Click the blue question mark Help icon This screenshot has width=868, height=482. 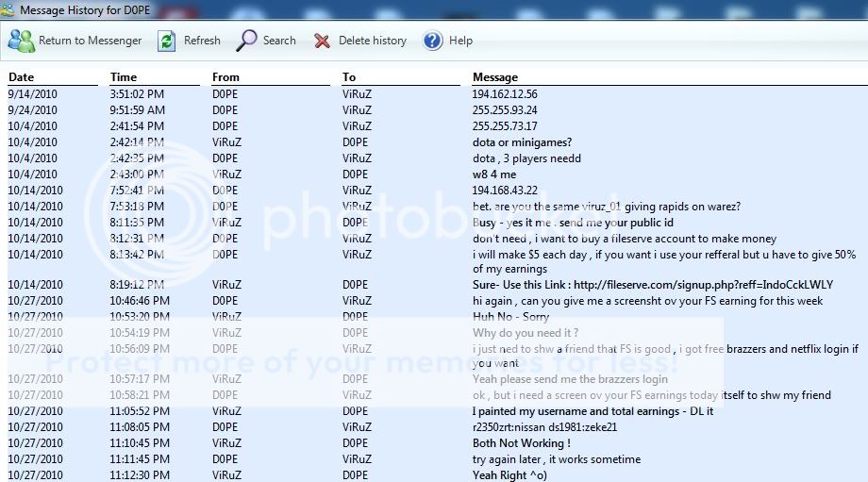click(433, 41)
